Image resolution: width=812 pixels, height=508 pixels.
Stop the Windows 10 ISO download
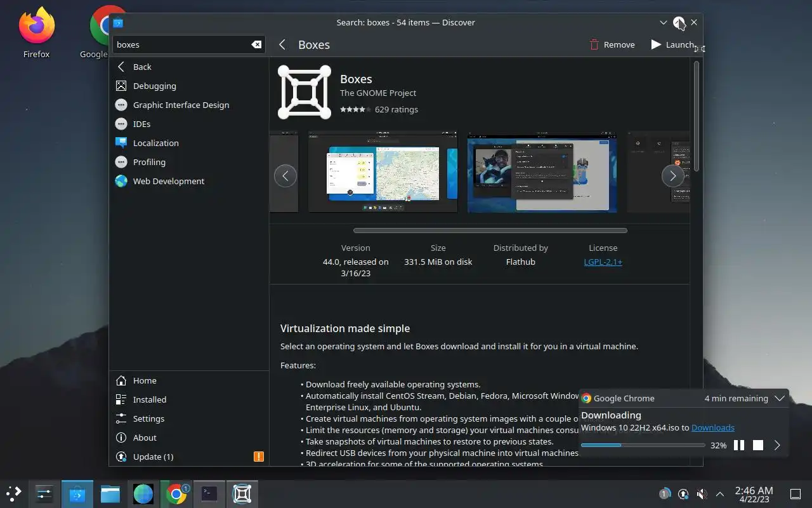coord(758,445)
